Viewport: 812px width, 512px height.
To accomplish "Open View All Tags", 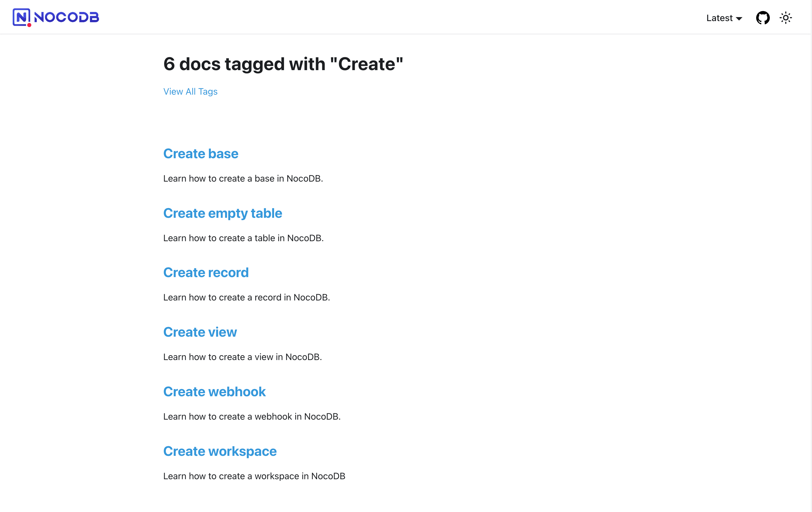I will click(x=190, y=92).
